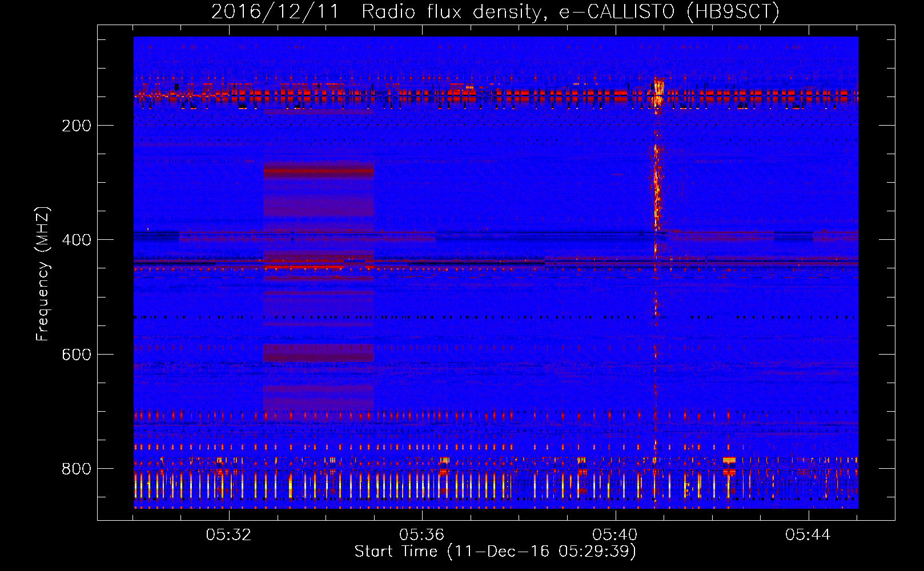Click the 800 frequency tick label

(x=77, y=469)
